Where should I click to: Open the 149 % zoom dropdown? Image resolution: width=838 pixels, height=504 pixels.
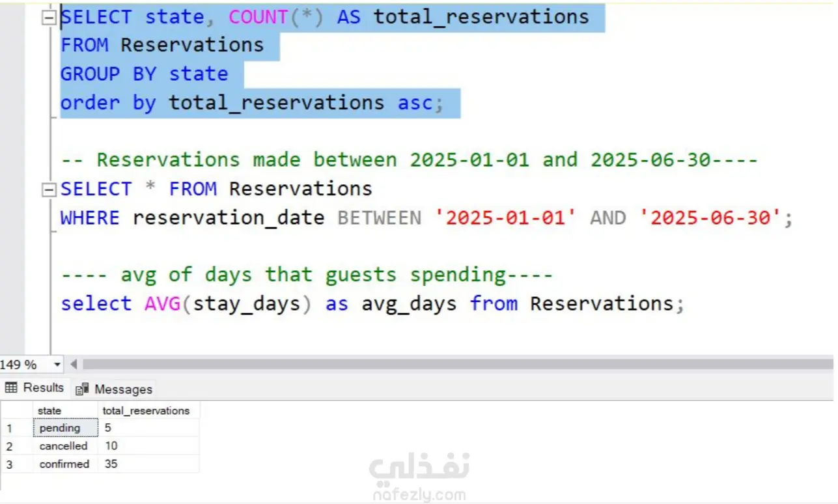pos(57,365)
